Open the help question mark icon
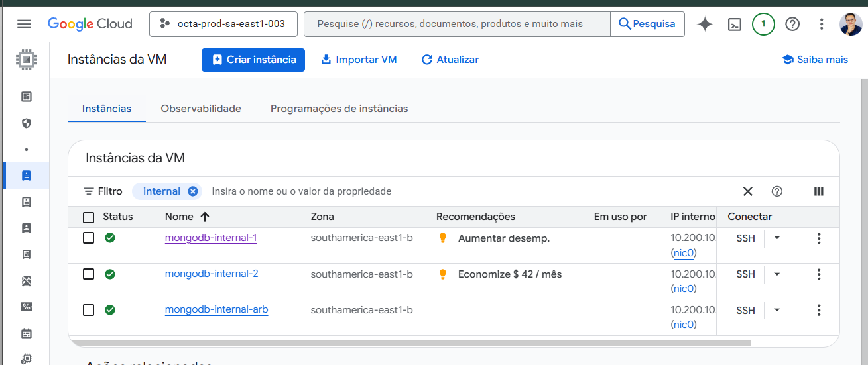Image resolution: width=868 pixels, height=365 pixels. tap(792, 24)
